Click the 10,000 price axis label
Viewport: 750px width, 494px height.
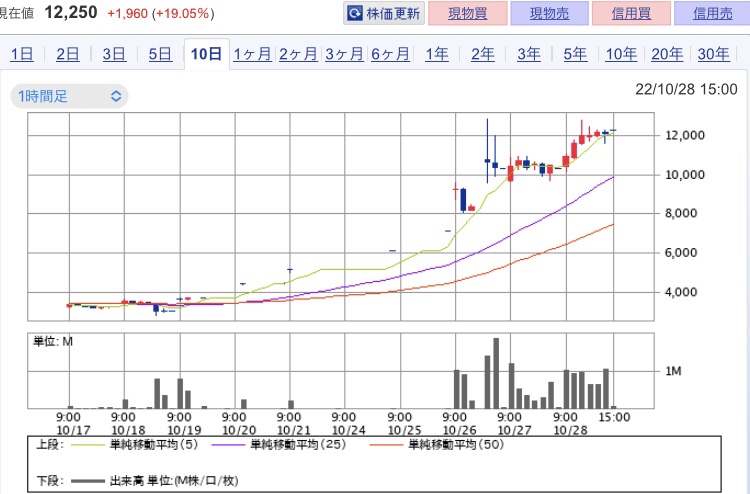tap(685, 175)
